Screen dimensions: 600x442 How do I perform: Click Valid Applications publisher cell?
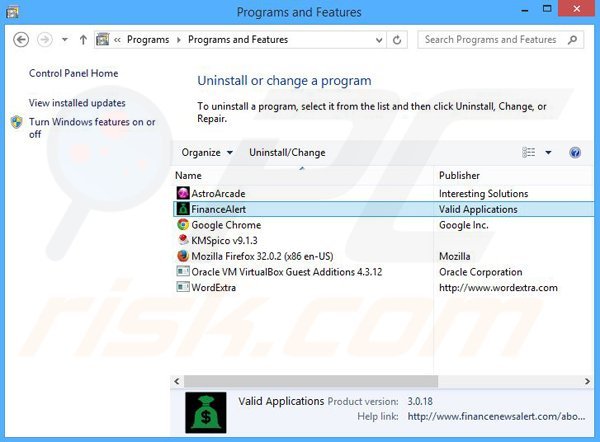[x=478, y=209]
